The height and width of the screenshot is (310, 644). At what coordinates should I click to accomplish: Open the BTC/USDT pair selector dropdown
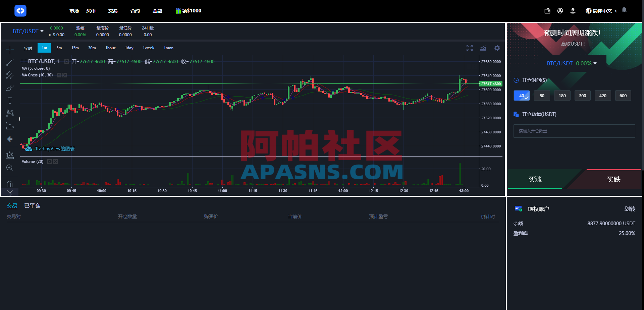coord(28,31)
